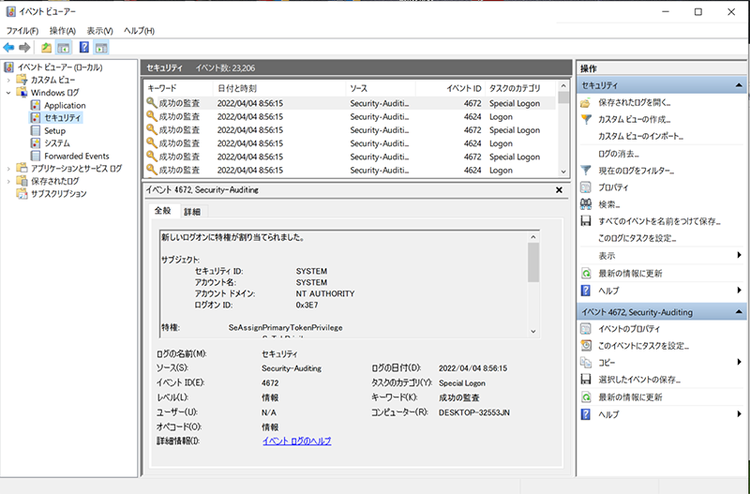
Task: Click カスタム ビューのインポート action
Action: pos(640,136)
